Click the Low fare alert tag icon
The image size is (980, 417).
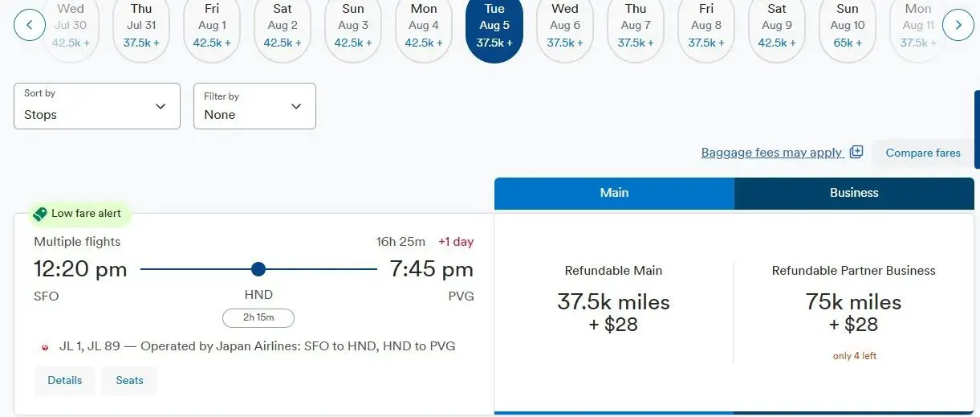(40, 214)
